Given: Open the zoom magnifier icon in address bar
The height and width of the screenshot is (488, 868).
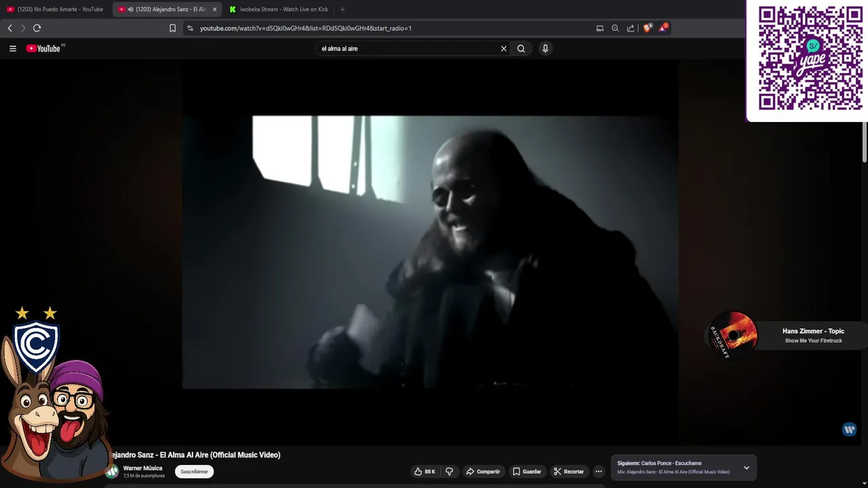Looking at the screenshot, I should tap(615, 28).
